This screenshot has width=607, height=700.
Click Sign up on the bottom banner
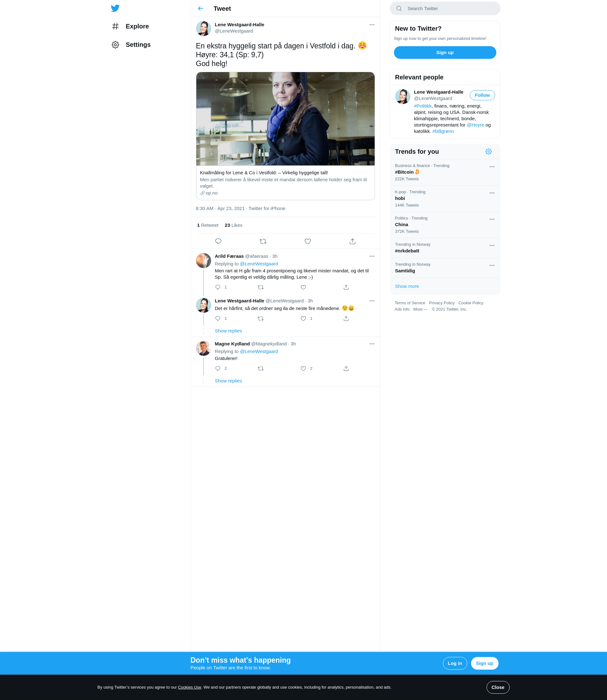484,663
